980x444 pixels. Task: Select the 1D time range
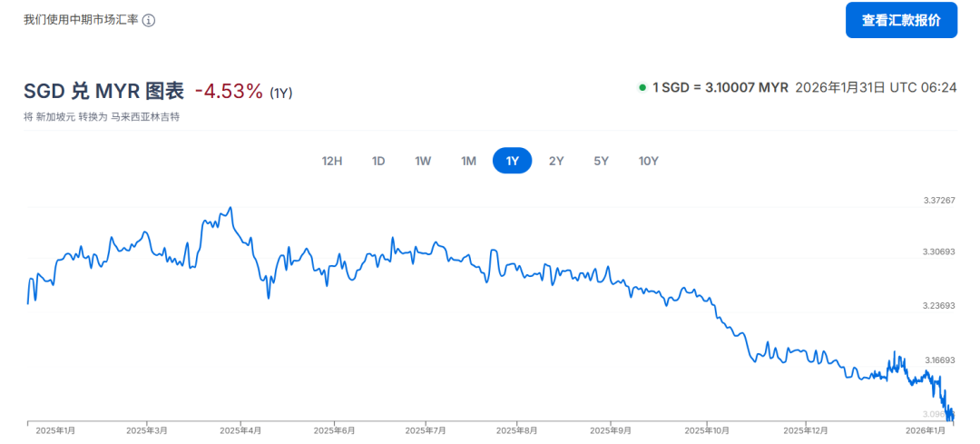pos(378,161)
